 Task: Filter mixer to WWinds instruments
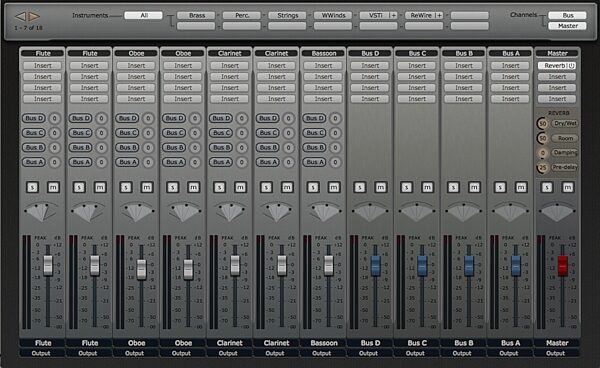(333, 15)
